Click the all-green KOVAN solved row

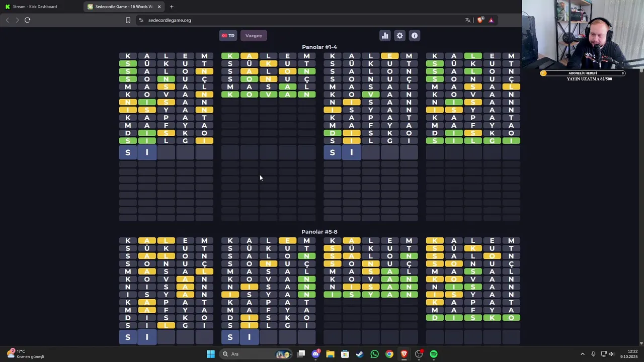[x=269, y=95]
